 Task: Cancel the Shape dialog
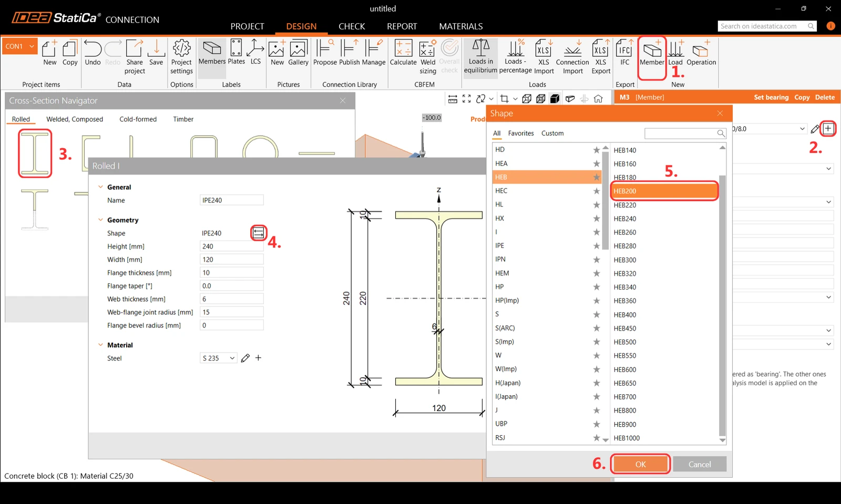pos(700,464)
